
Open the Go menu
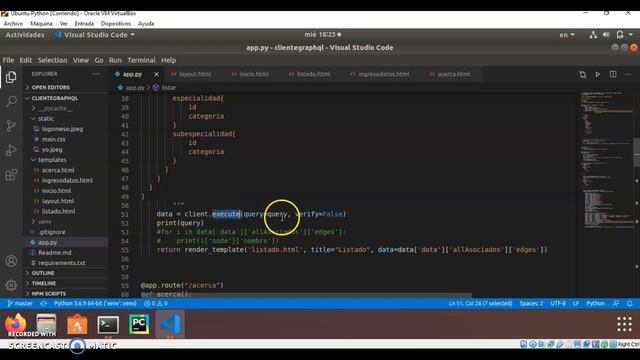(99, 60)
